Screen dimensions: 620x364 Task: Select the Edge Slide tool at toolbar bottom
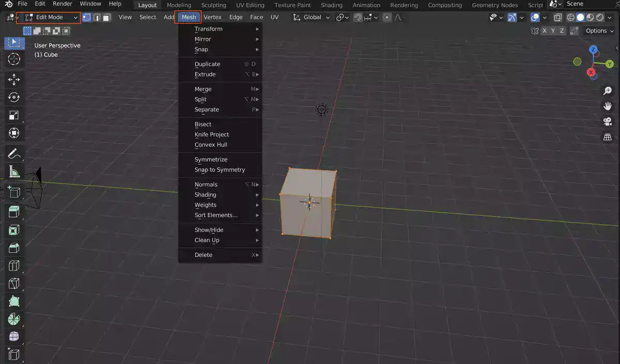click(x=14, y=355)
